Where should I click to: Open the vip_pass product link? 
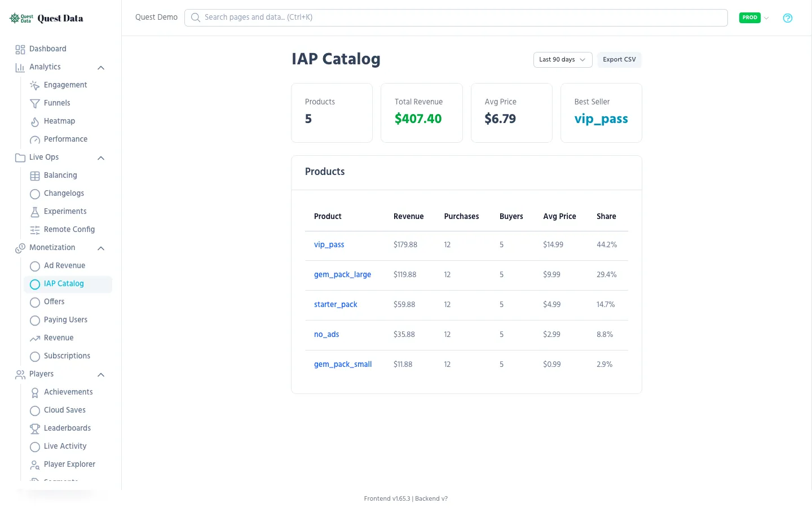coord(329,245)
